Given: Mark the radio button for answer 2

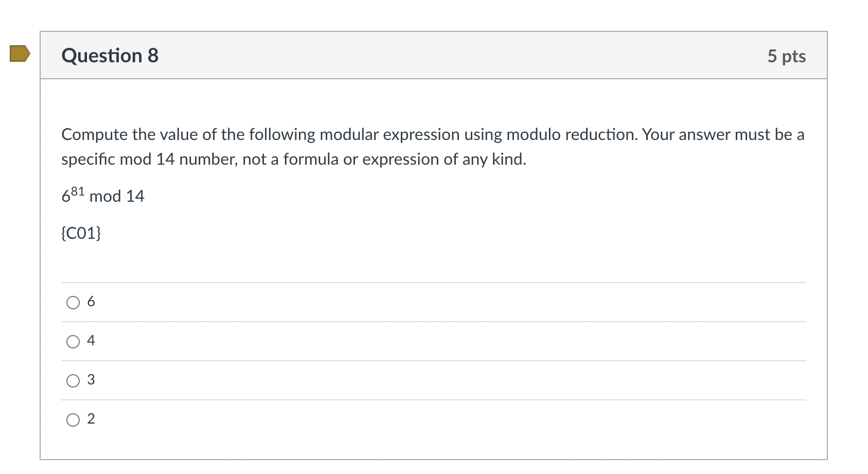Looking at the screenshot, I should 73,420.
